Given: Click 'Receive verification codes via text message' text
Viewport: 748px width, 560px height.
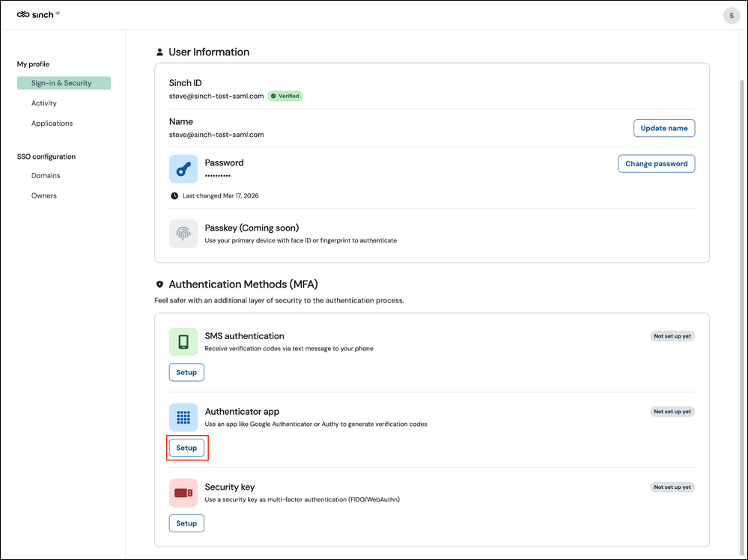Looking at the screenshot, I should click(x=288, y=349).
